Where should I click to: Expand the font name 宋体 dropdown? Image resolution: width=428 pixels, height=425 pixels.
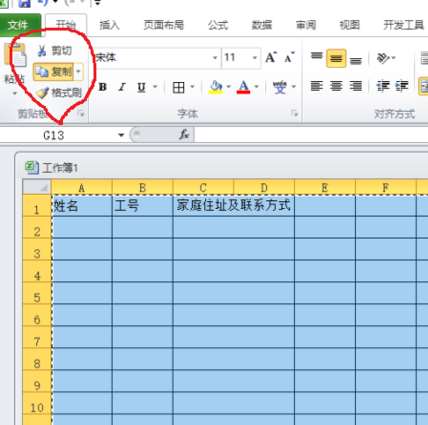pyautogui.click(x=215, y=58)
